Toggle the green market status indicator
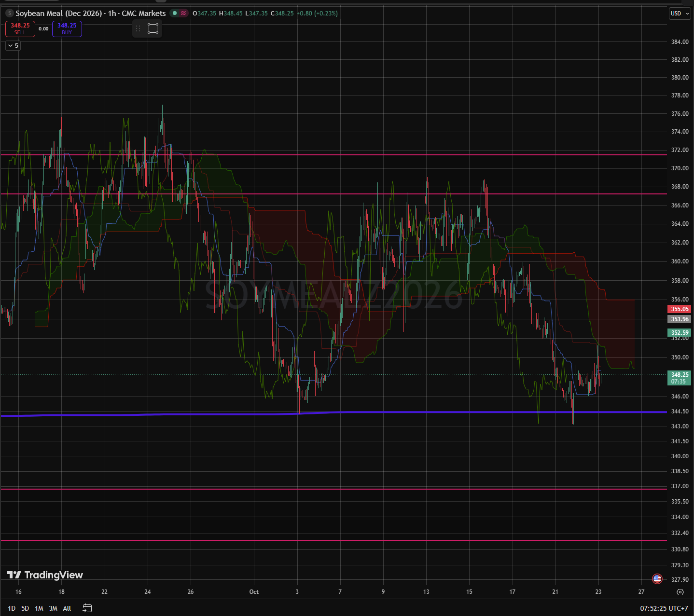The width and height of the screenshot is (694, 616). tap(175, 13)
